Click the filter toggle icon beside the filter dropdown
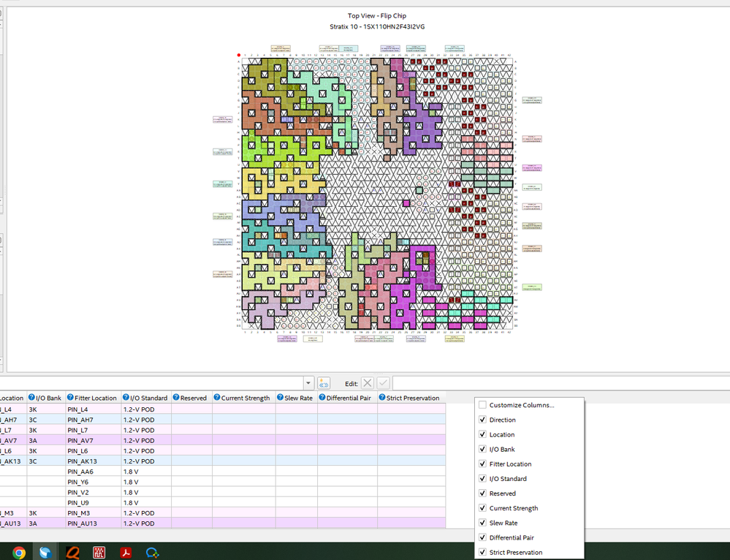 (324, 383)
